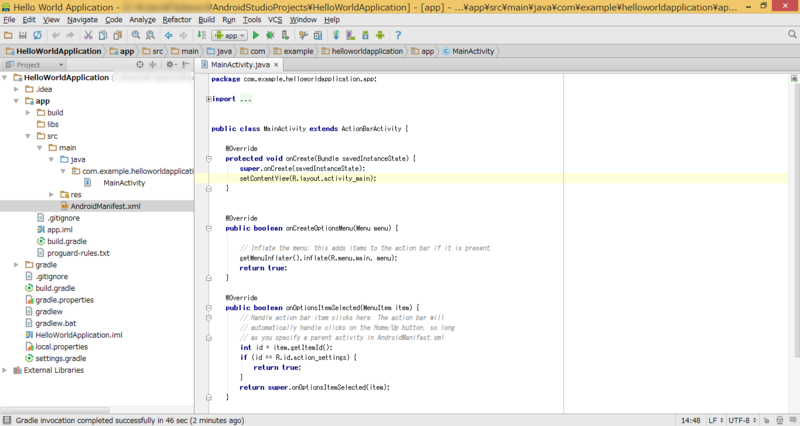
Task: Click the setContentView code line
Action: tap(308, 179)
